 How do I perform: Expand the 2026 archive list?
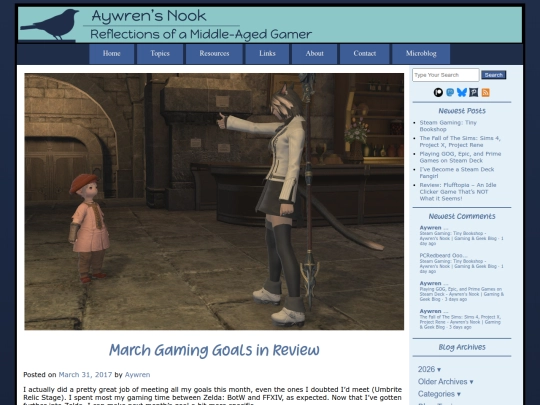pyautogui.click(x=429, y=370)
